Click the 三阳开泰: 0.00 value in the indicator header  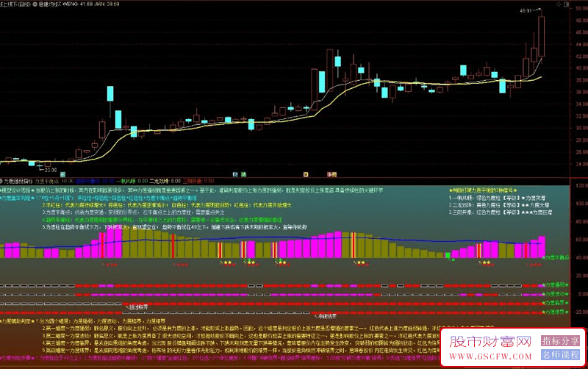coord(198,181)
